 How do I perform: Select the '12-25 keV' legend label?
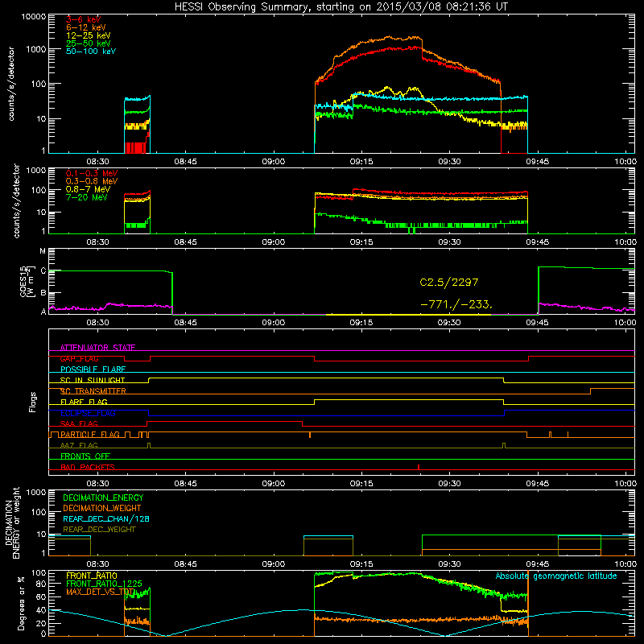[89, 35]
